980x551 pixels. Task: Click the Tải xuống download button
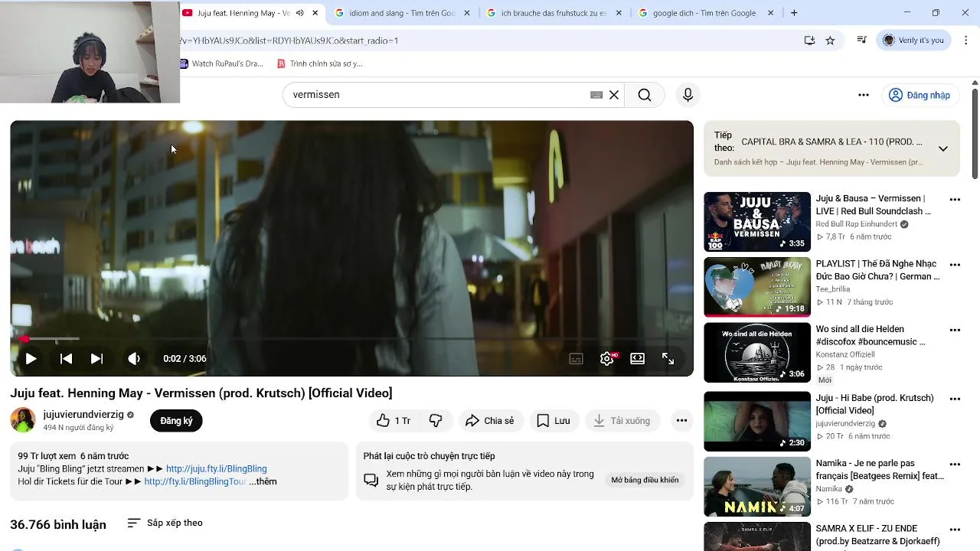622,421
